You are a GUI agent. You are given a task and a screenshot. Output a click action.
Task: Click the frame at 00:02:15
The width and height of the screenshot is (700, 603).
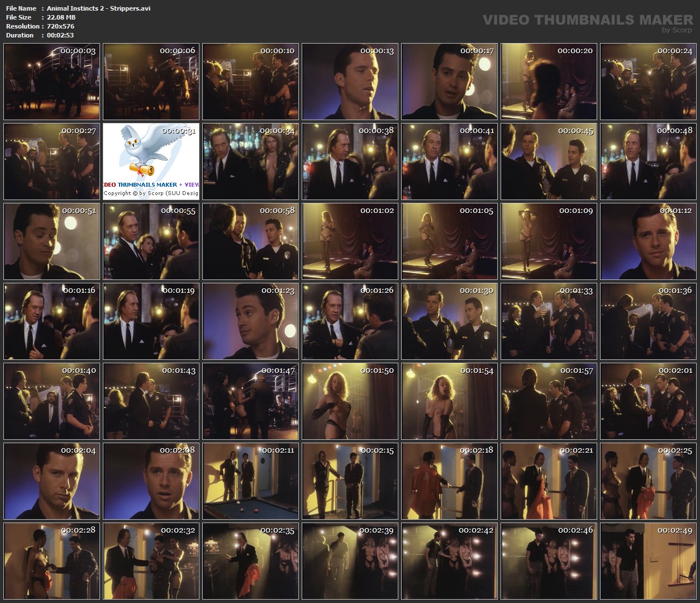tap(350, 481)
